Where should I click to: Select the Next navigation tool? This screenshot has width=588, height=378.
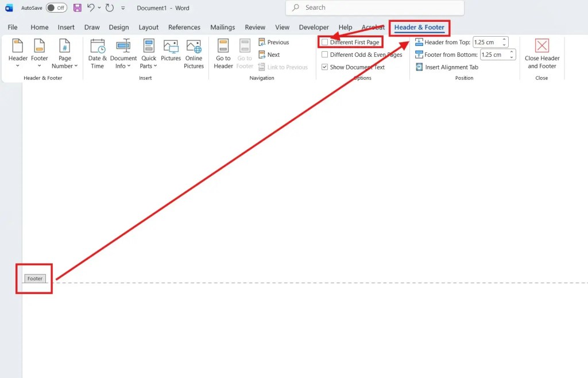(x=270, y=55)
